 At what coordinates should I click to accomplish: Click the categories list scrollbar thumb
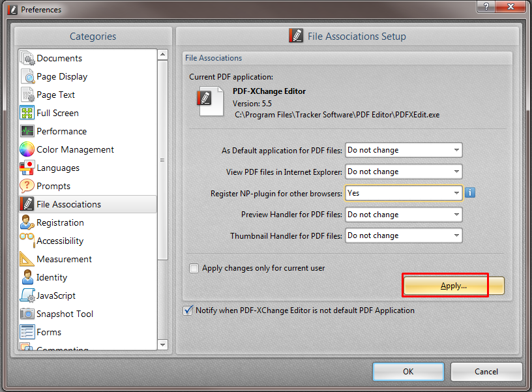[163, 160]
